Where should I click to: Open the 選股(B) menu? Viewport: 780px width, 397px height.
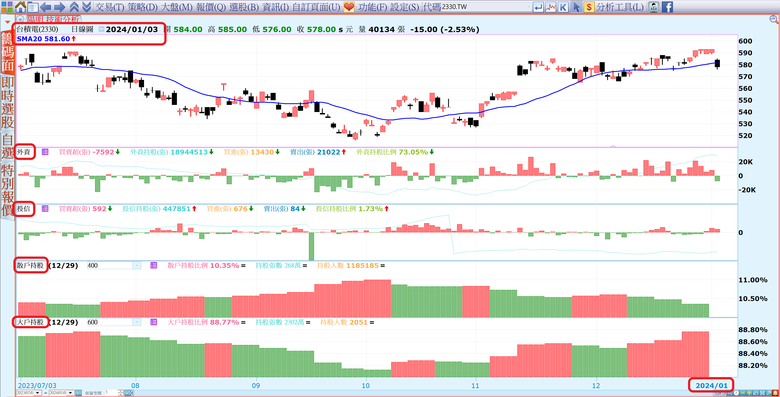244,7
